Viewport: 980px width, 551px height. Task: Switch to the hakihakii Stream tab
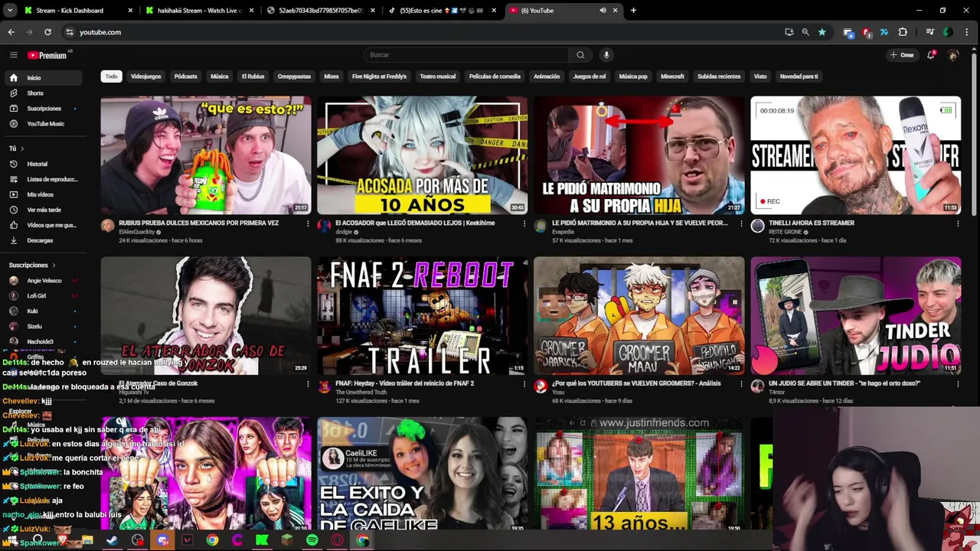(199, 11)
